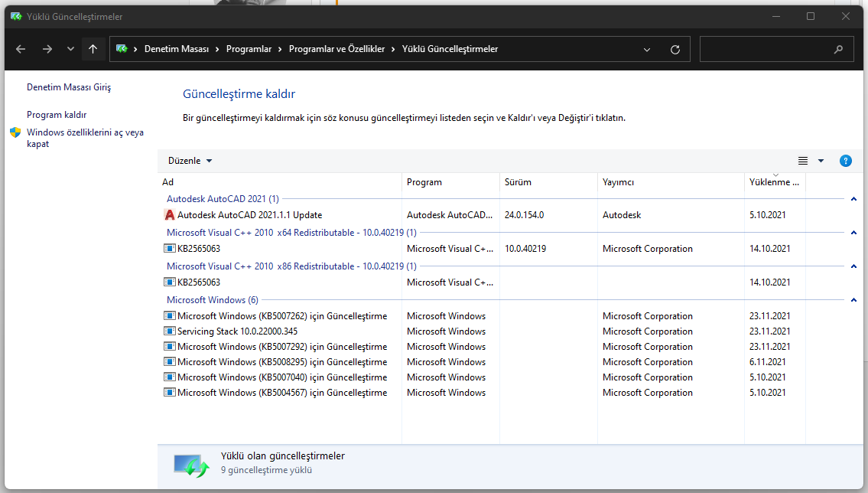The width and height of the screenshot is (868, 493).
Task: Click the KB2565063 icon under x64 Redistributable
Action: click(x=169, y=249)
